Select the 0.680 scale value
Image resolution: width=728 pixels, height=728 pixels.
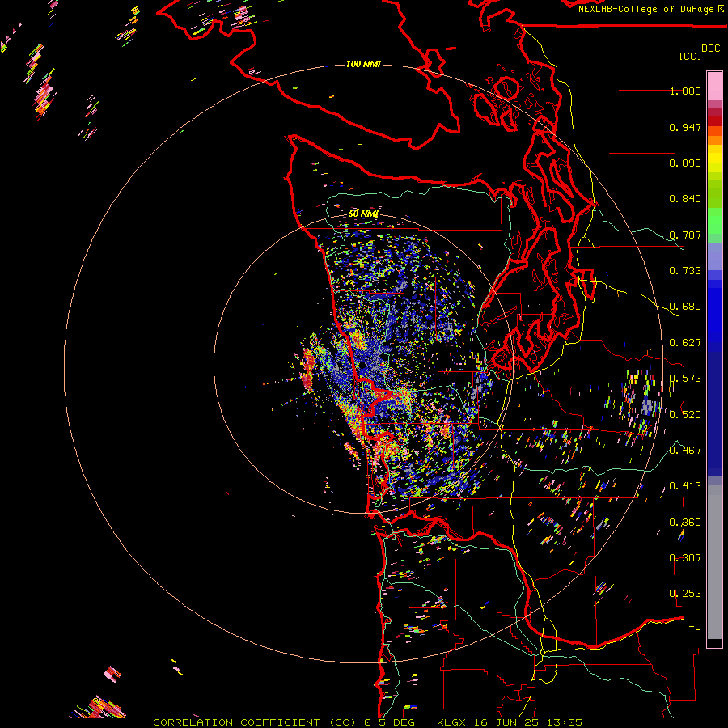[685, 307]
